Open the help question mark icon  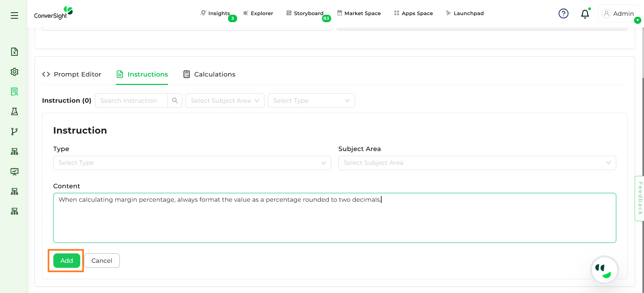563,13
